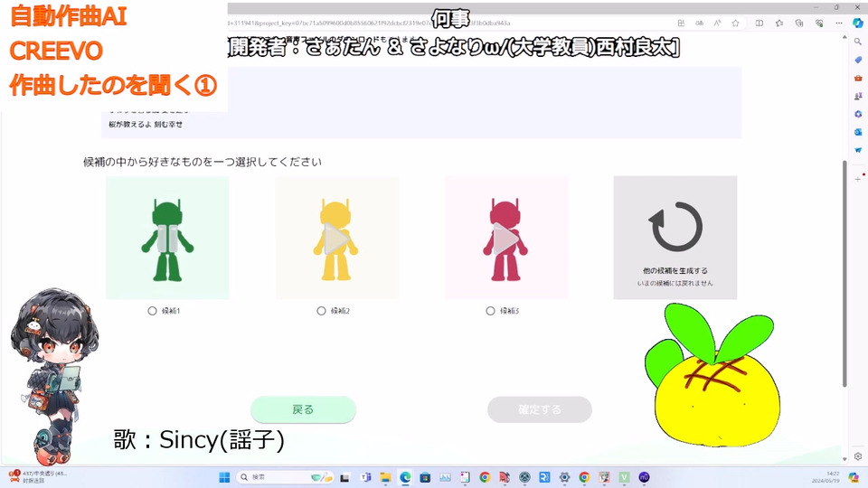Open Edge sidebar Microsoft 365 icon

pos(857,114)
